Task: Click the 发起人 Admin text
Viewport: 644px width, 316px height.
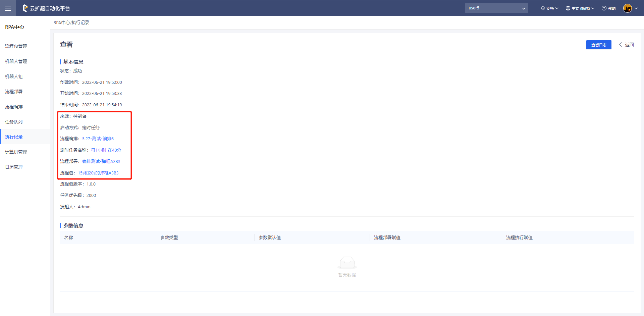Action: (75, 207)
